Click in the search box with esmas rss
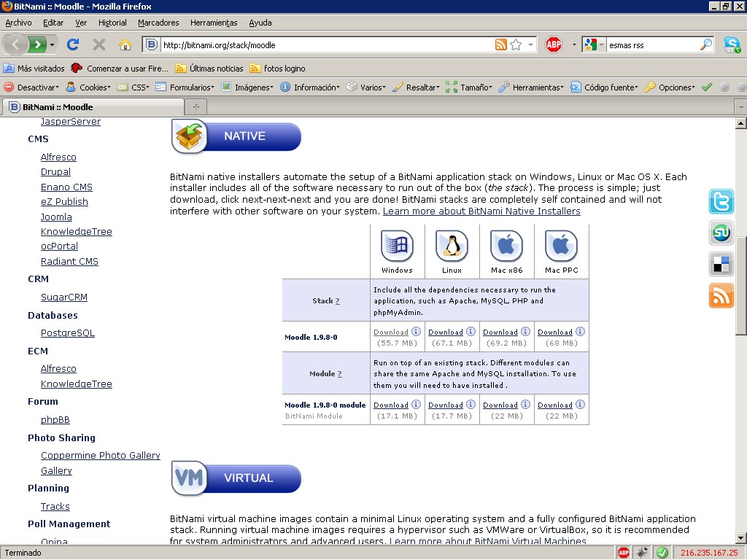Screen dimensions: 747x560 (x=653, y=44)
